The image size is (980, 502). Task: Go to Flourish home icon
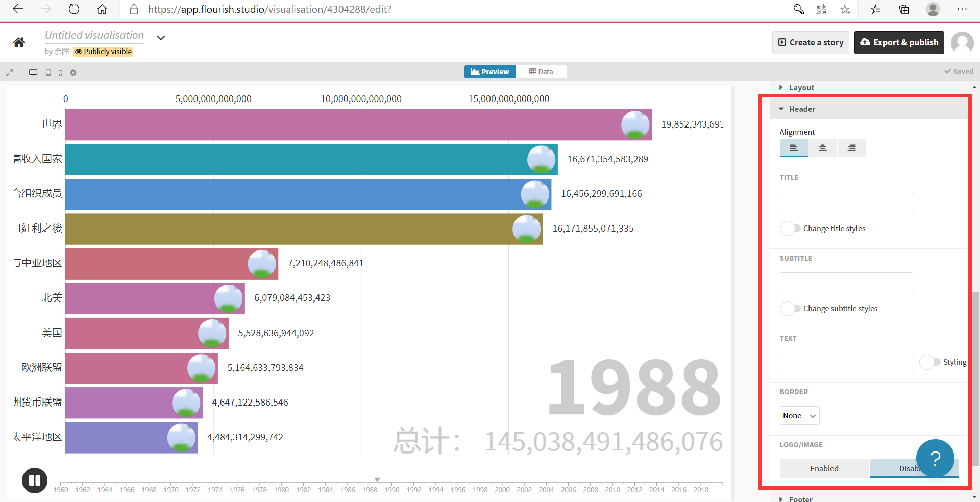tap(19, 42)
